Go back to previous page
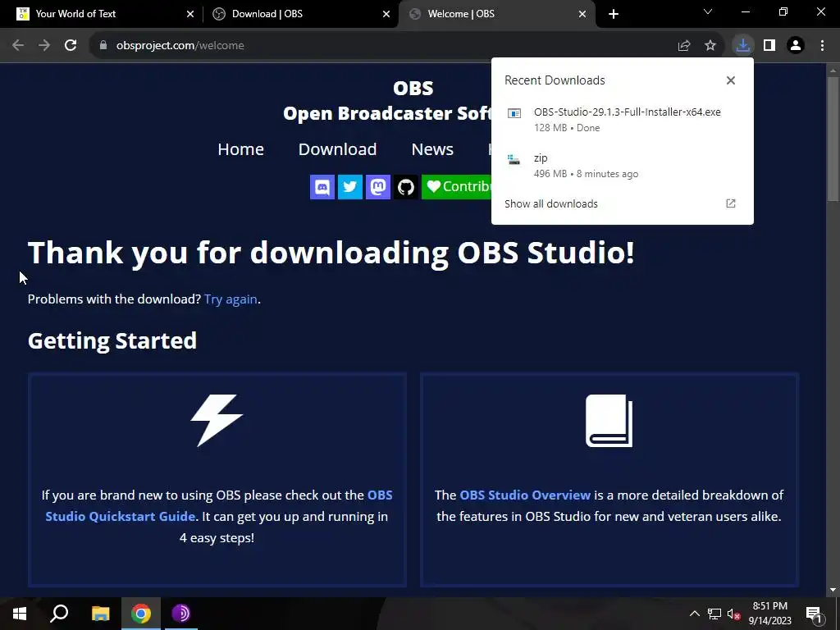This screenshot has height=630, width=840. 18,46
